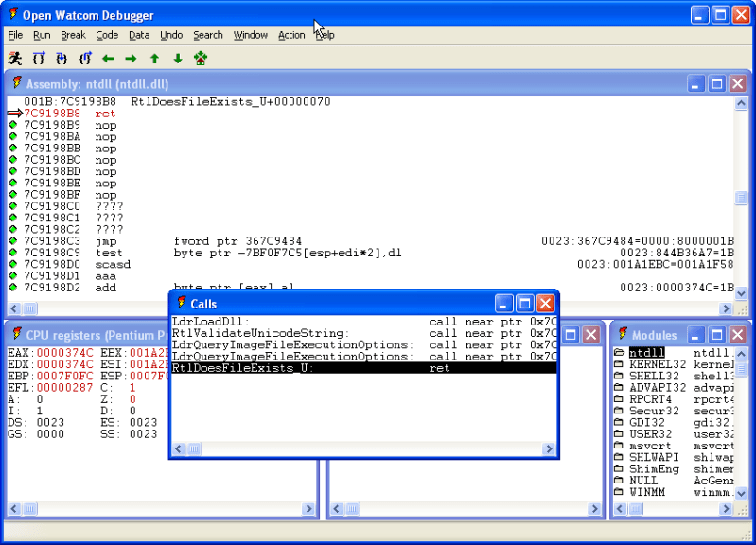Click the EAX register value 0000374C

point(64,353)
